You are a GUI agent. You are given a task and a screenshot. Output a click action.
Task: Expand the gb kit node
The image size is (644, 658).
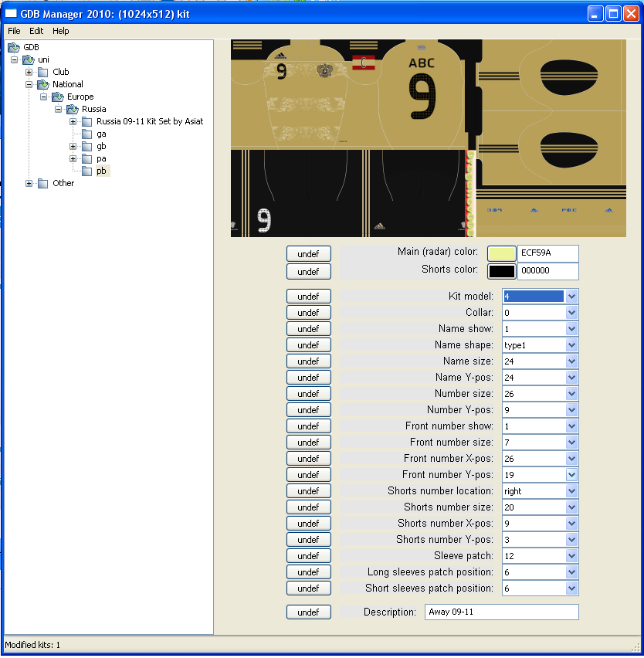pos(73,146)
